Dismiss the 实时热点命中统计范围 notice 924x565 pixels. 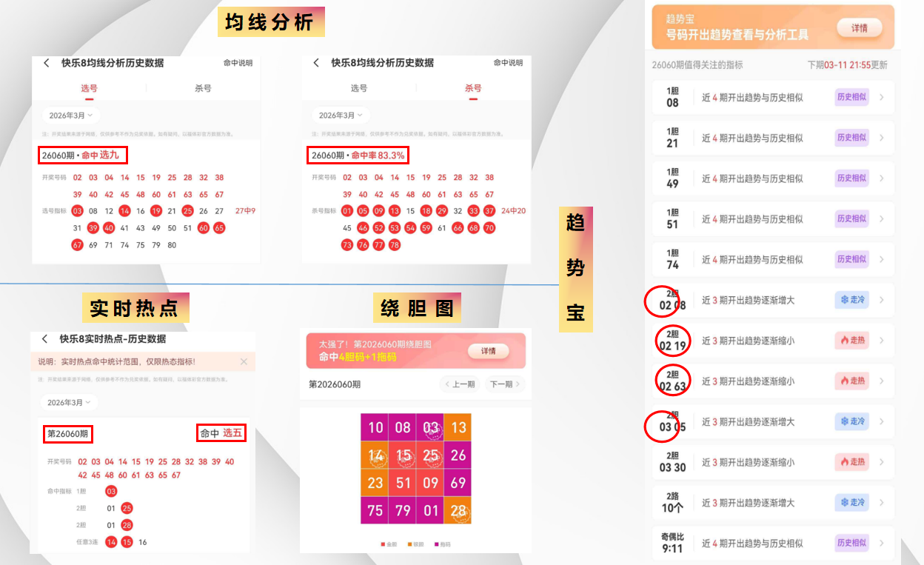(x=244, y=361)
